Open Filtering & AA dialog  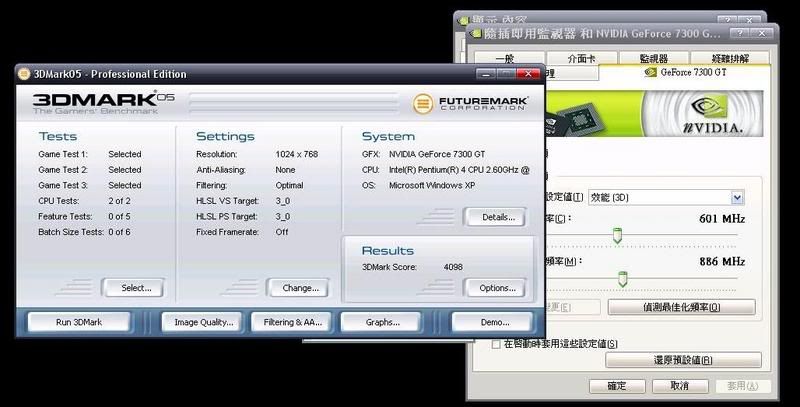[292, 322]
